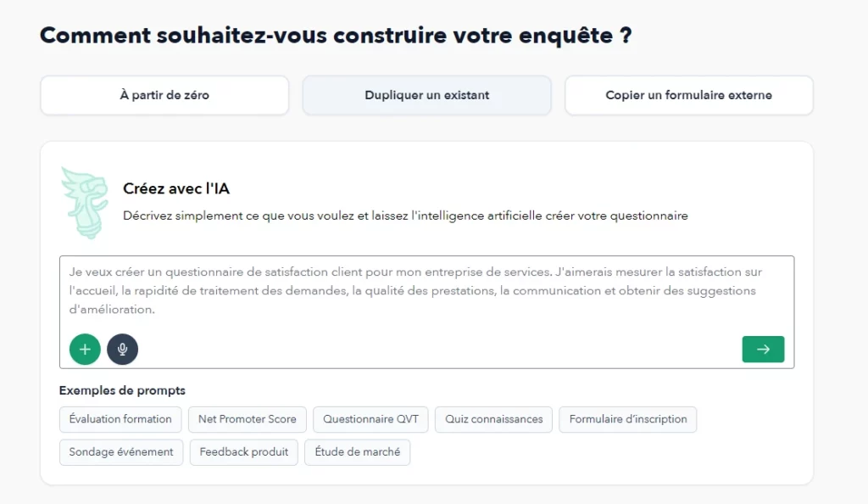
Task: Switch to "Dupliquer un existant"
Action: tap(426, 95)
